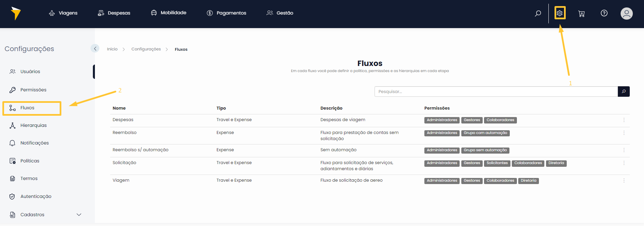Click Solicitantes tag in Solicitação row
The width and height of the screenshot is (644, 226).
[x=497, y=163]
